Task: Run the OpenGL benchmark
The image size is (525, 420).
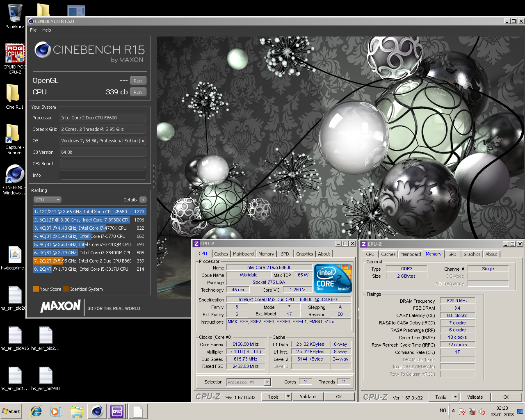Action: (x=138, y=81)
